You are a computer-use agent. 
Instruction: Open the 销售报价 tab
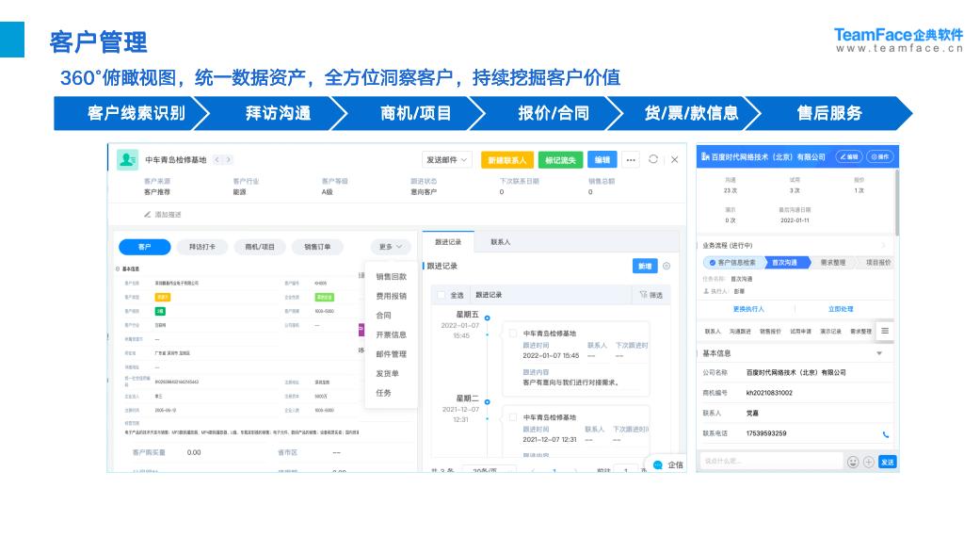coord(771,332)
